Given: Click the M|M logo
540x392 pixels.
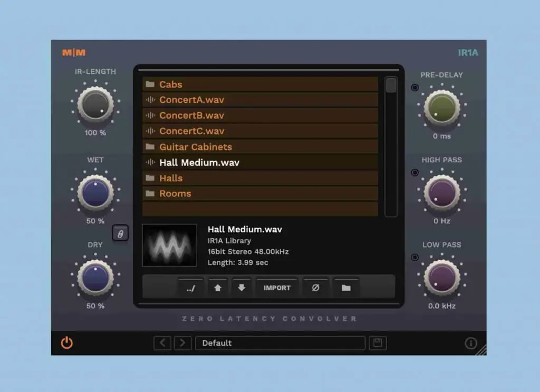Looking at the screenshot, I should coord(74,52).
